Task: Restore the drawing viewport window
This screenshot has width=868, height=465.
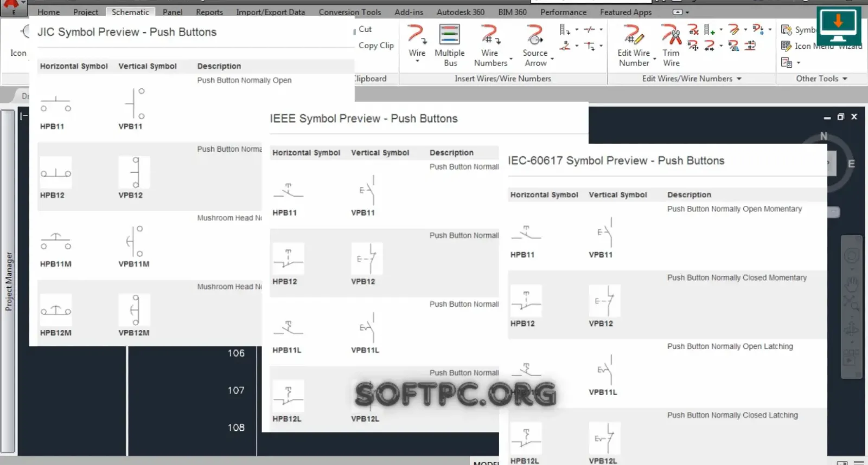Action: pos(840,117)
